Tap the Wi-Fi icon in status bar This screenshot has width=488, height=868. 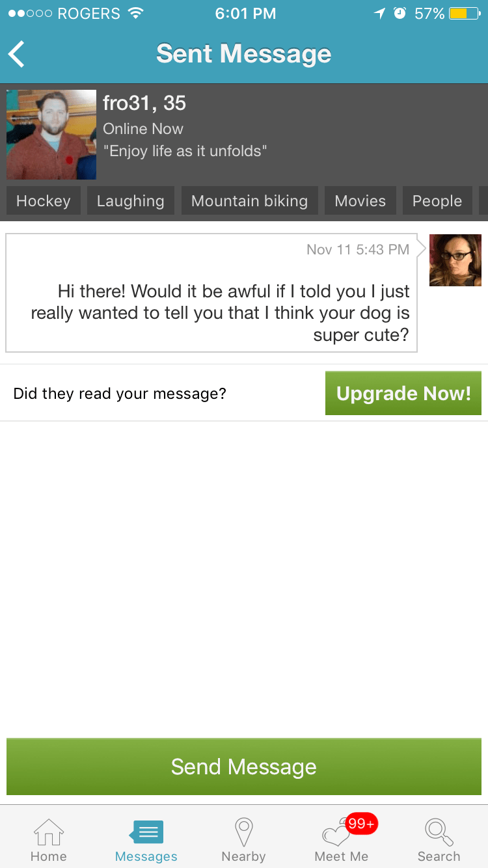135,14
